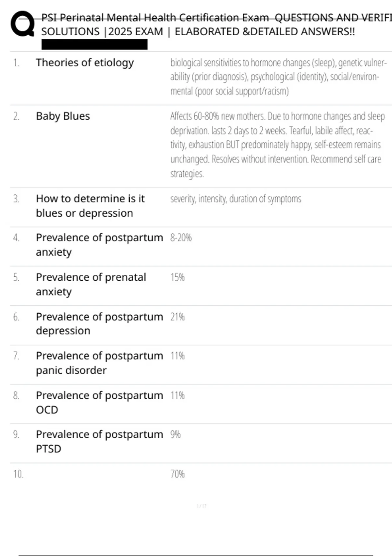
Task: Select 'Prevalence of postpartum depression' term
Action: tap(99, 323)
